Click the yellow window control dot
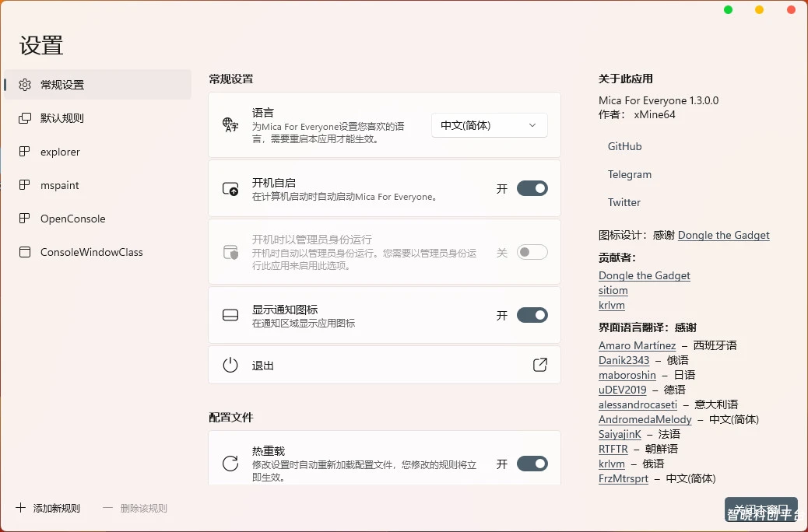 coord(759,10)
